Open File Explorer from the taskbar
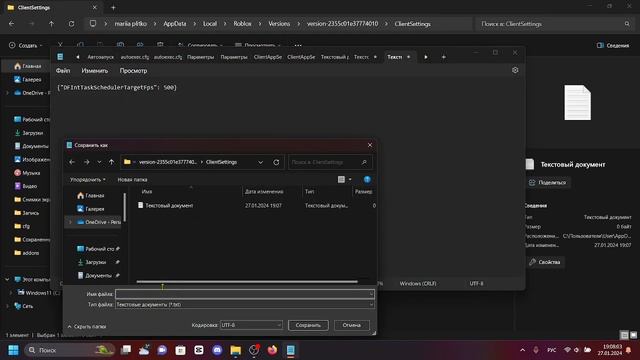Image resolution: width=640 pixels, height=360 pixels. tap(236, 350)
